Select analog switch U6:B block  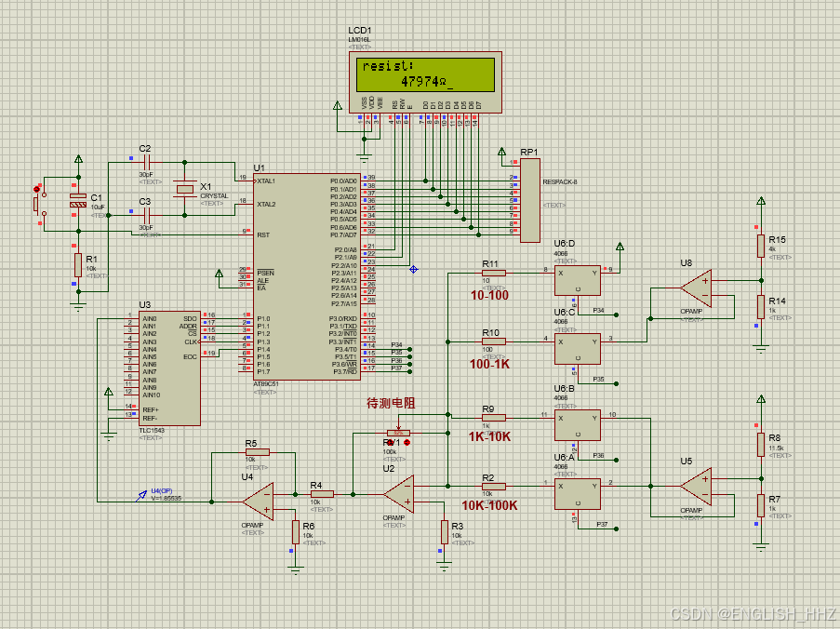click(x=578, y=425)
